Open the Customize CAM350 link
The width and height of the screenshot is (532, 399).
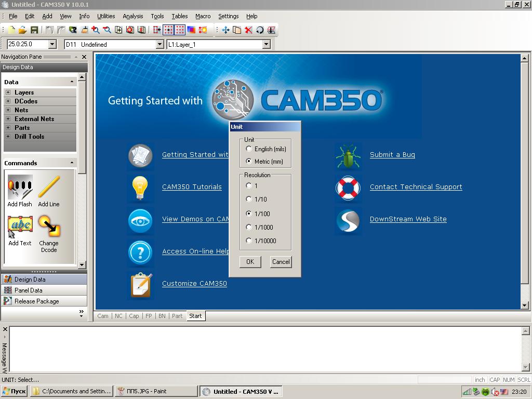[194, 284]
